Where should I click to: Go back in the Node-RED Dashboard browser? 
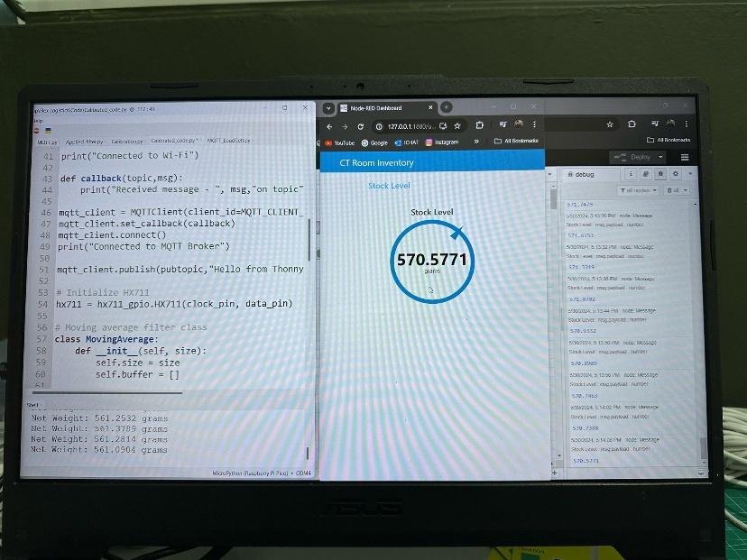pos(329,126)
